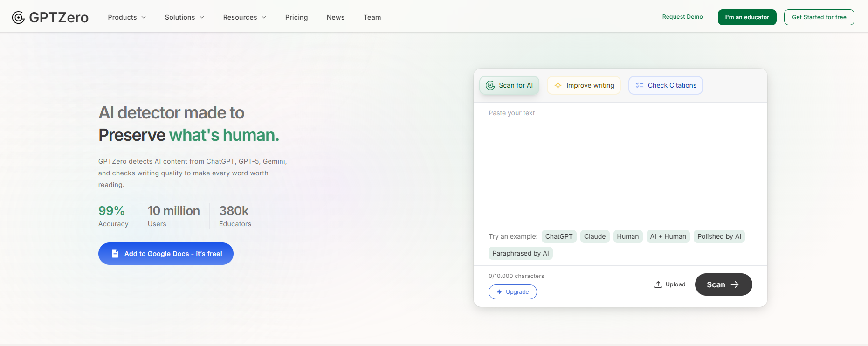The height and width of the screenshot is (346, 868).
Task: Click the I'm an educator button
Action: click(x=747, y=17)
